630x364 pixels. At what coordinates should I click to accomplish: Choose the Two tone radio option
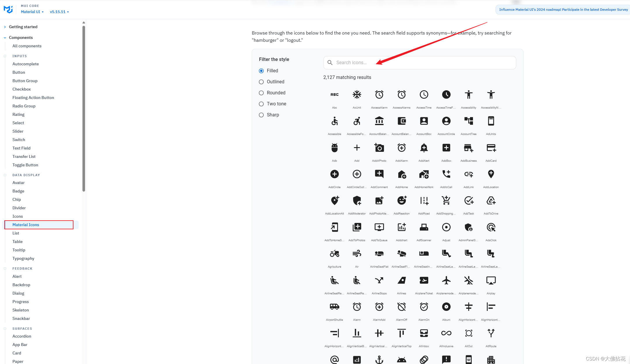261,104
